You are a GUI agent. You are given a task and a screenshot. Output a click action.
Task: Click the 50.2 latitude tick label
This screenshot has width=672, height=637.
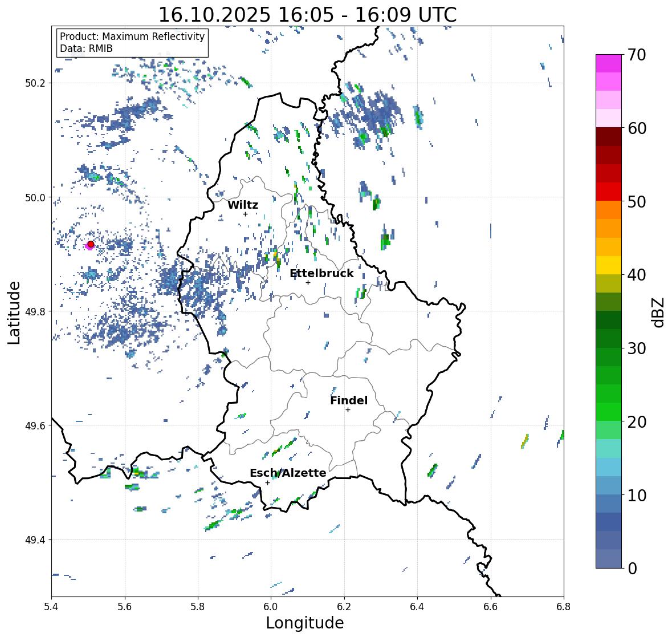(35, 83)
